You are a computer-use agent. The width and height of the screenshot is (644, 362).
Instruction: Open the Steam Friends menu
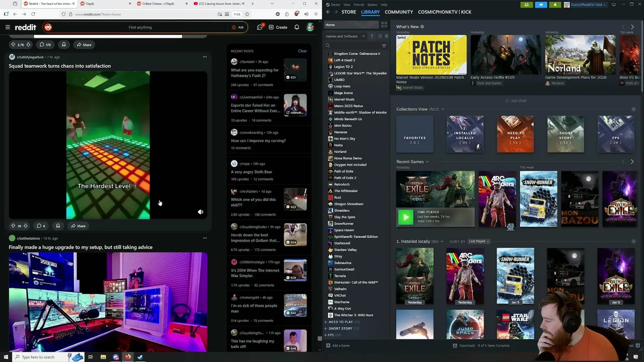click(359, 5)
